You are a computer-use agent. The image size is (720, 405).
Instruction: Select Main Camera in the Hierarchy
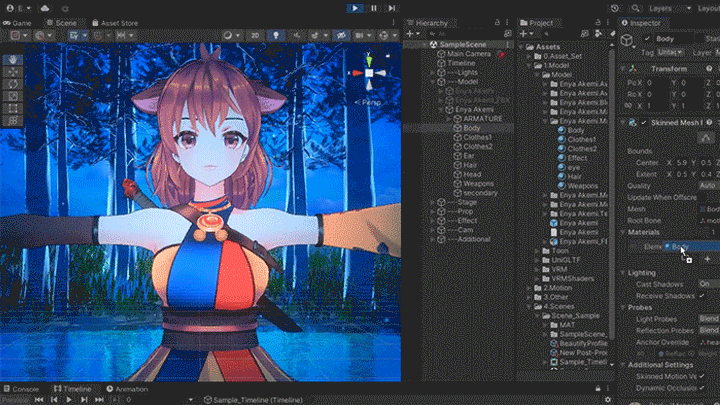(x=468, y=54)
